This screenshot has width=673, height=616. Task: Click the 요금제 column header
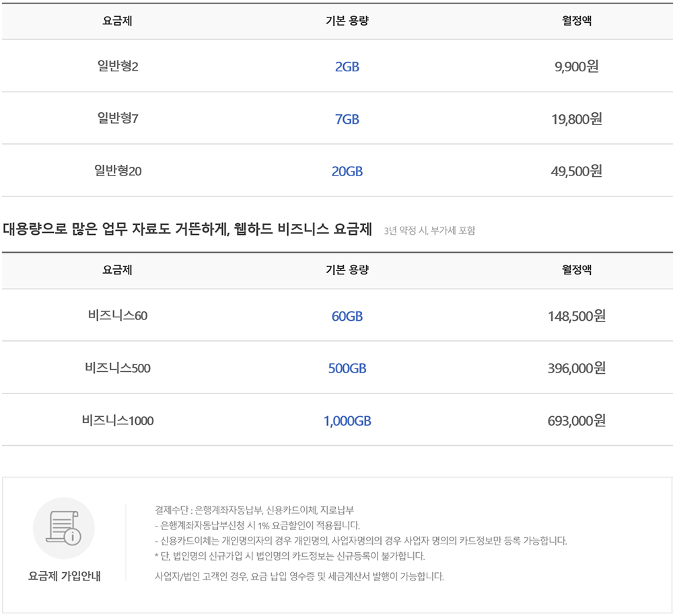(116, 21)
